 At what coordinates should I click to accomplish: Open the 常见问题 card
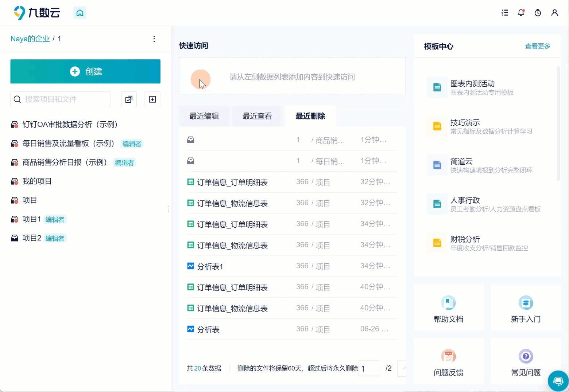pyautogui.click(x=526, y=361)
